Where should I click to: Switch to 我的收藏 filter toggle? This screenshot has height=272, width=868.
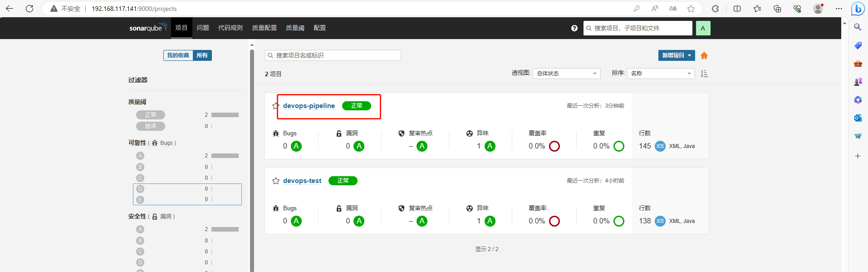click(x=178, y=55)
